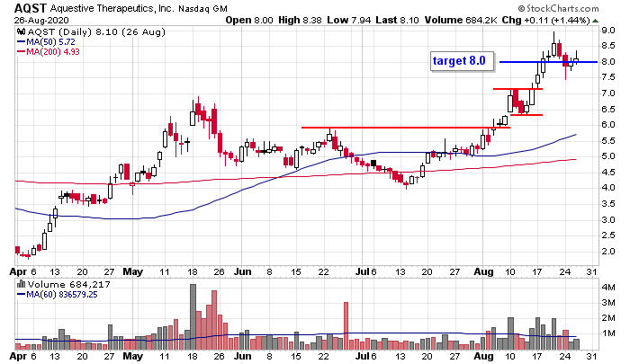This screenshot has width=630, height=364.
Task: Click the 'target 8.0' annotation label
Action: [x=462, y=61]
